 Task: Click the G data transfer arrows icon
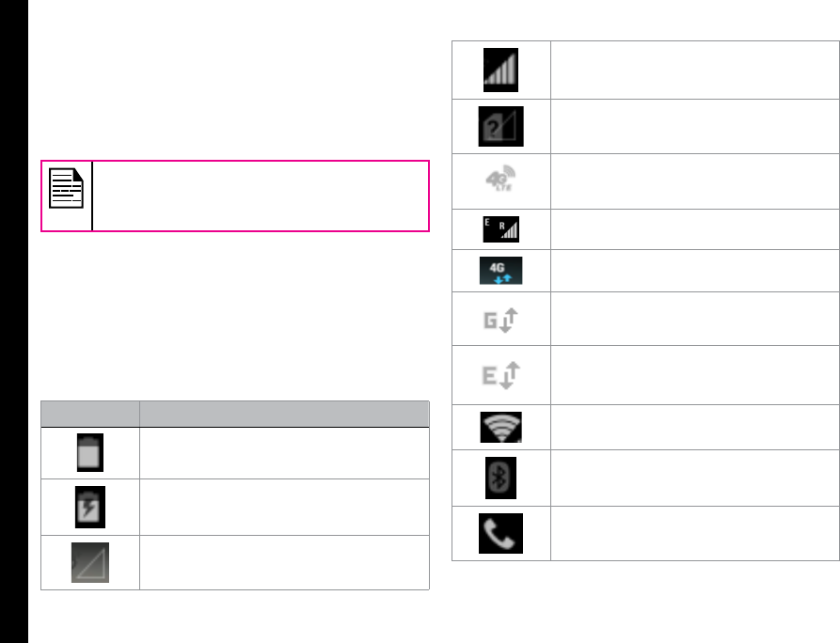click(x=500, y=321)
